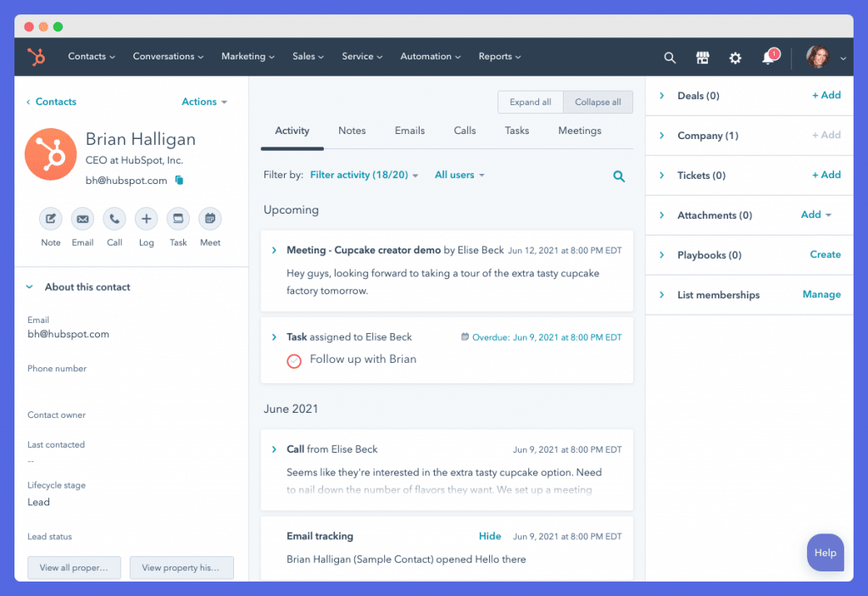Click the HubSpot sprocket logo in navbar
This screenshot has width=868, height=596.
click(36, 57)
